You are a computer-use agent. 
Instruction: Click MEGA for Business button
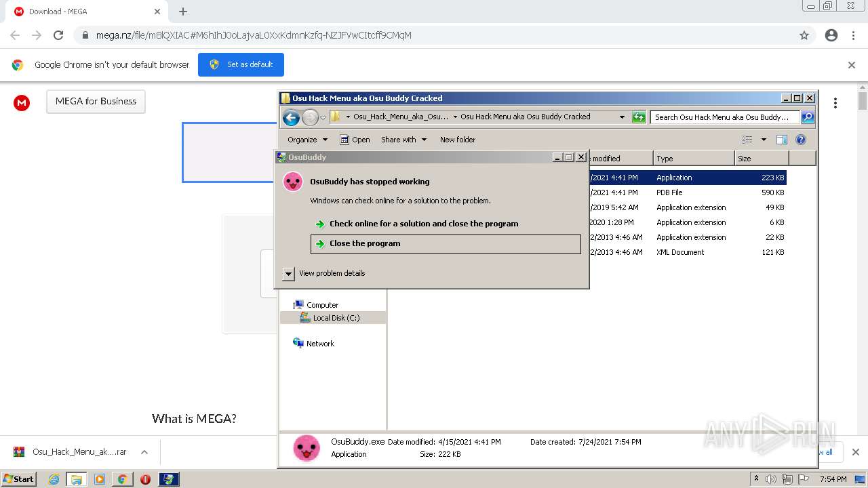click(96, 101)
